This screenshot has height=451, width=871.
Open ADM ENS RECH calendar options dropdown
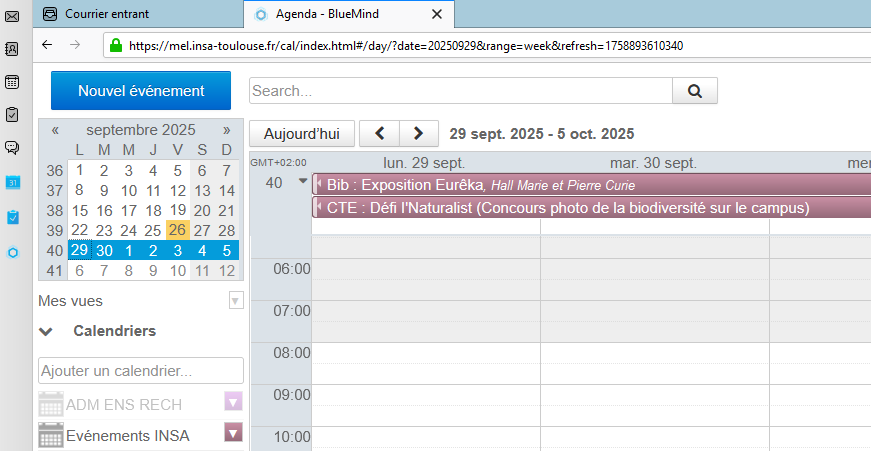(x=234, y=402)
